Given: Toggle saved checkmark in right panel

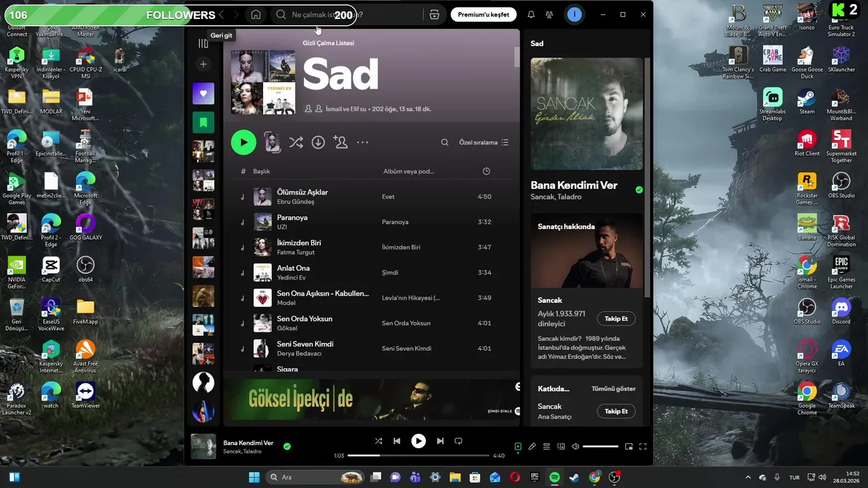Looking at the screenshot, I should coord(639,190).
